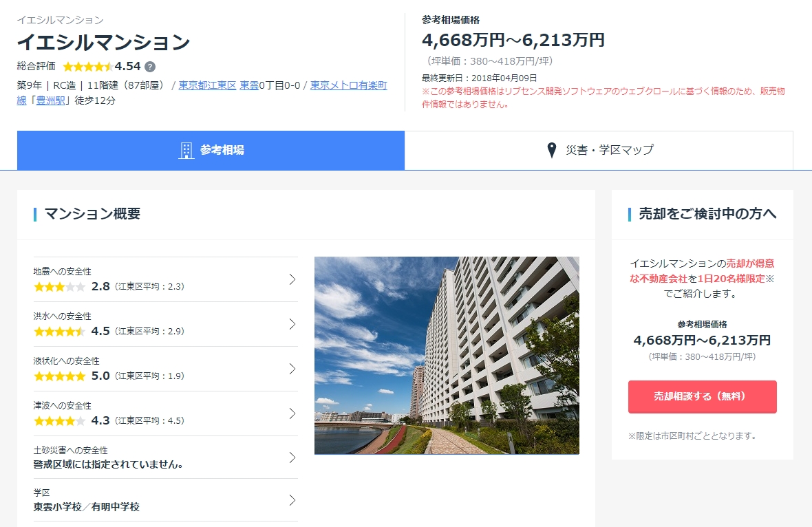Click the 最終更新日：2018年04月09日 text

point(479,78)
